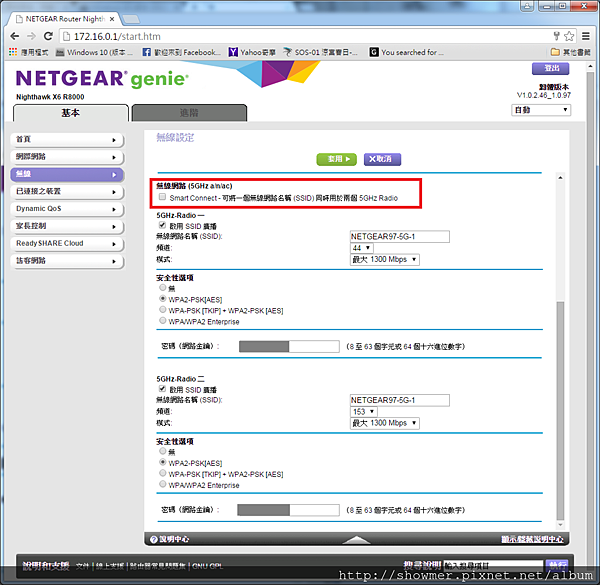600x585 pixels.
Task: Select WPA-PSK [TKIP] + WPA2-PSK for Radio one
Action: click(163, 310)
